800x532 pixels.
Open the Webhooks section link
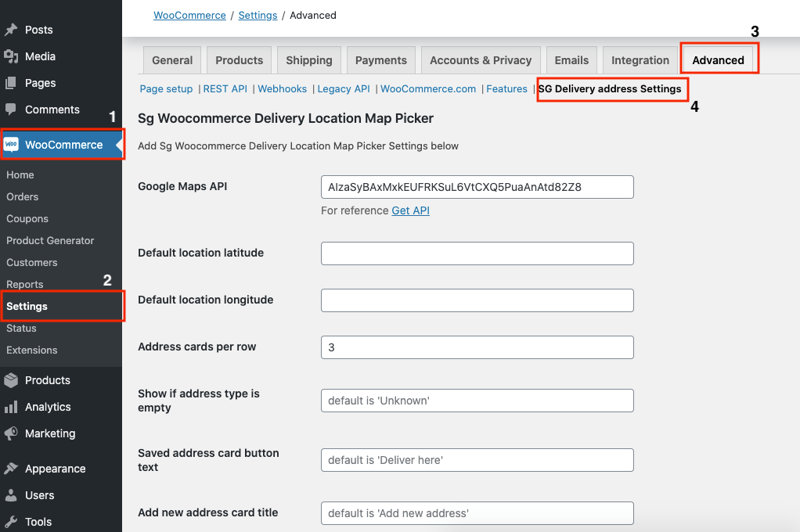[282, 88]
